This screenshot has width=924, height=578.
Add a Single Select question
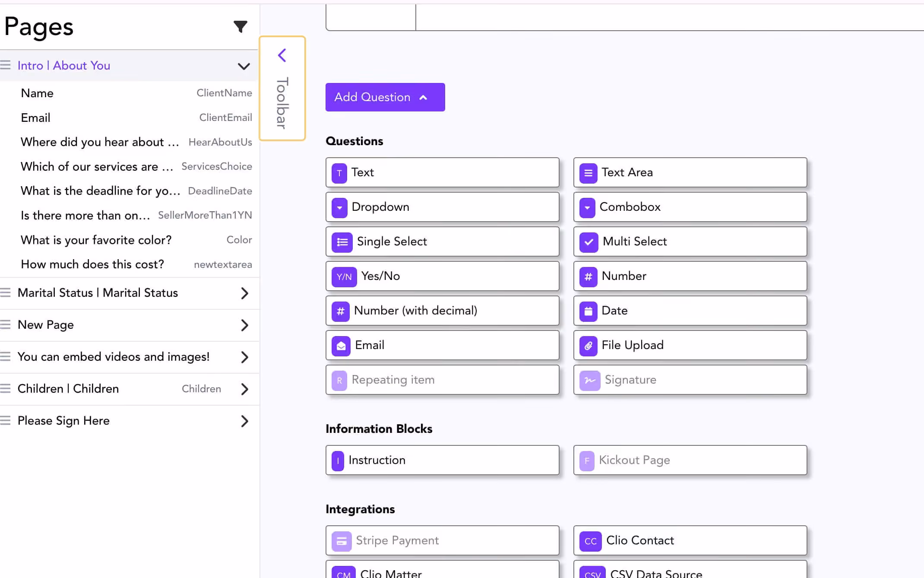442,241
